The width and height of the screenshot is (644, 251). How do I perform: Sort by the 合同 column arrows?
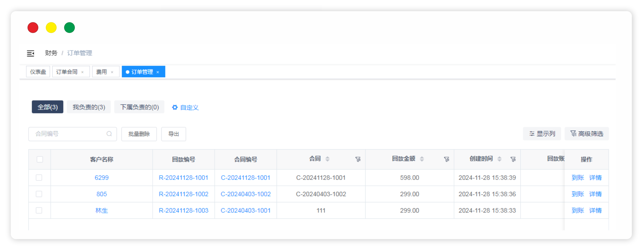coord(327,159)
